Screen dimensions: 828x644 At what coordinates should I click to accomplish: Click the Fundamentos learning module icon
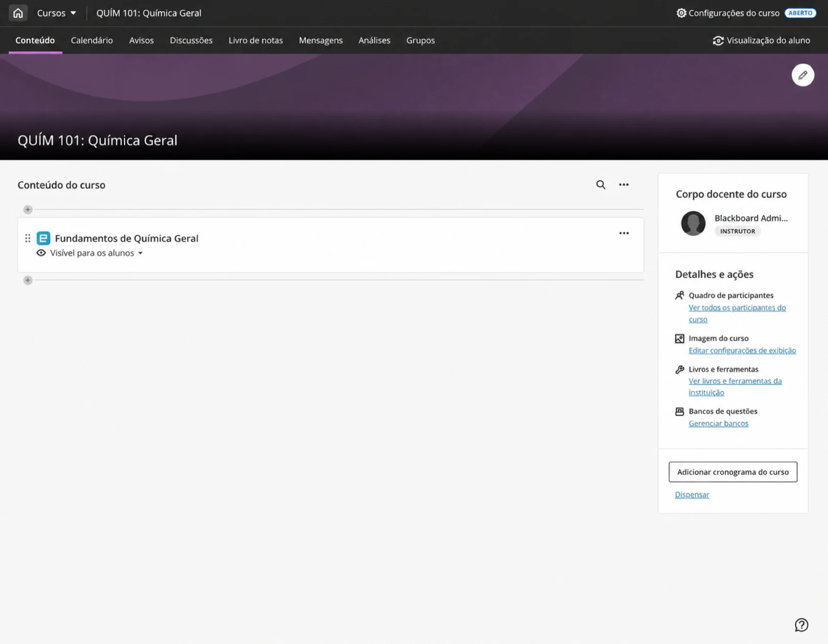coord(43,238)
